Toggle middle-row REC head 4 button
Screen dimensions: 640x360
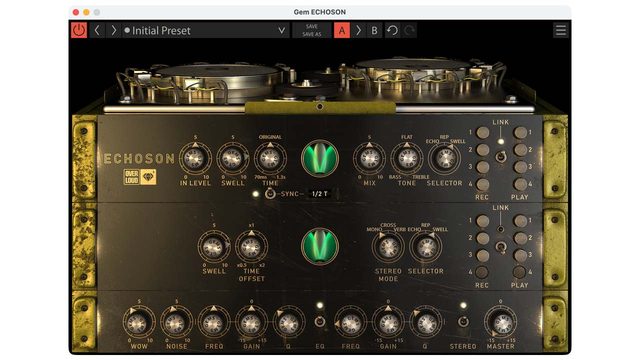point(482,272)
